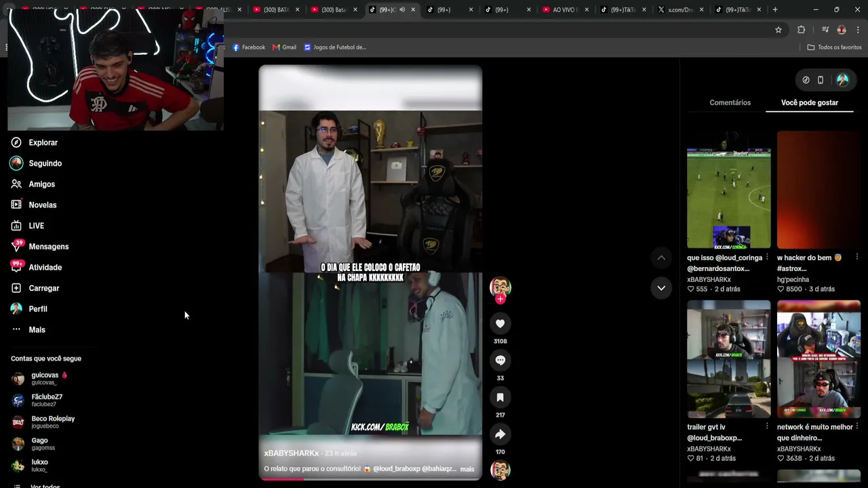Switch to the second '(300) Bata' YouTube tab
Viewport: 868px width, 488px height.
(x=333, y=9)
